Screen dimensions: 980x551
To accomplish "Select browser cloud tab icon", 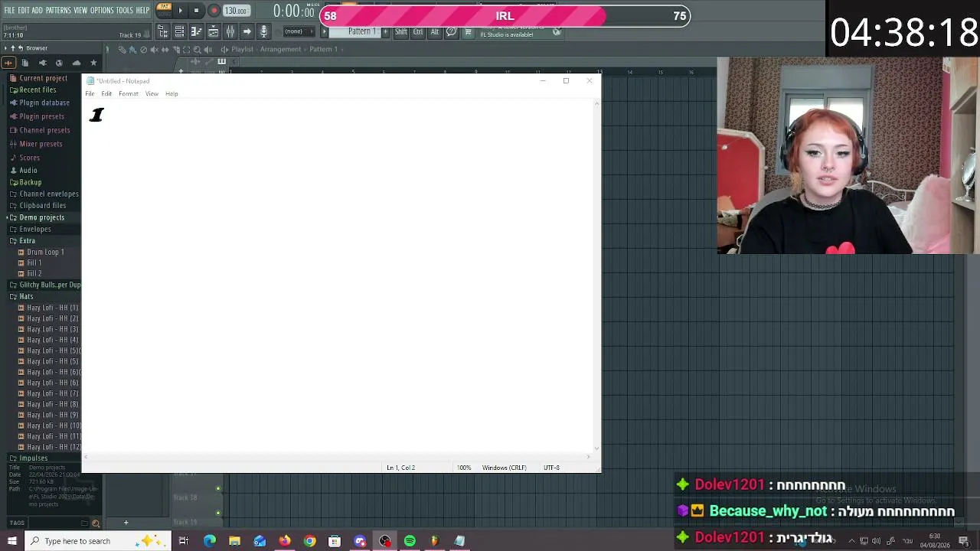I will click(76, 63).
